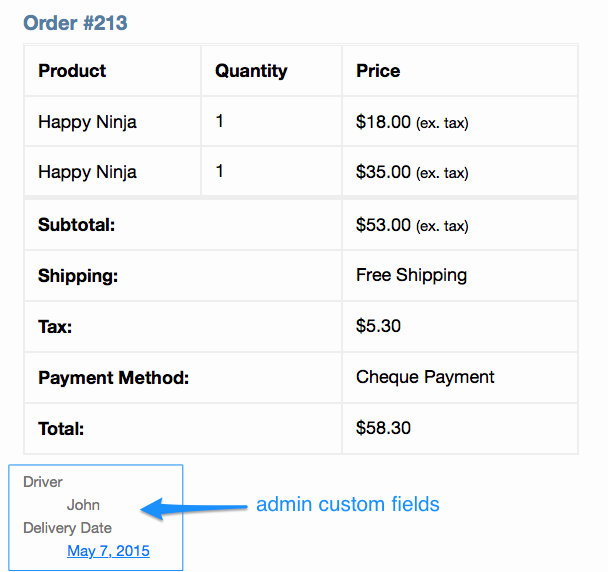Click the Tax label
Viewport: 608px width, 572px height.
pyautogui.click(x=55, y=327)
